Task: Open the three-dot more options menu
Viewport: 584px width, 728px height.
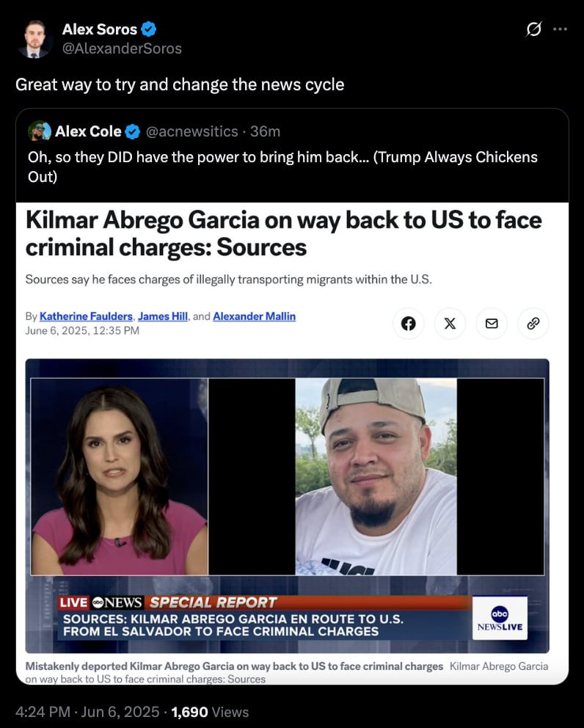Action: coord(560,29)
